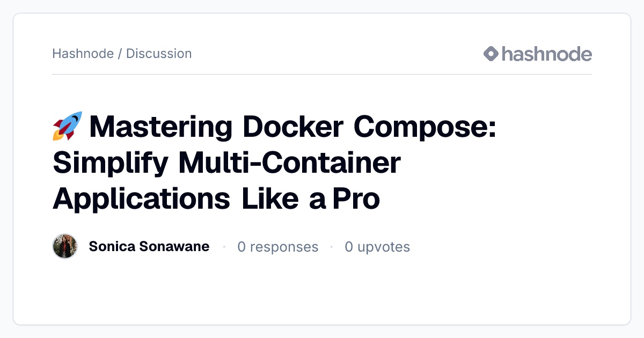Open author name Sonica Sonawane
This screenshot has width=644, height=338.
(x=149, y=246)
